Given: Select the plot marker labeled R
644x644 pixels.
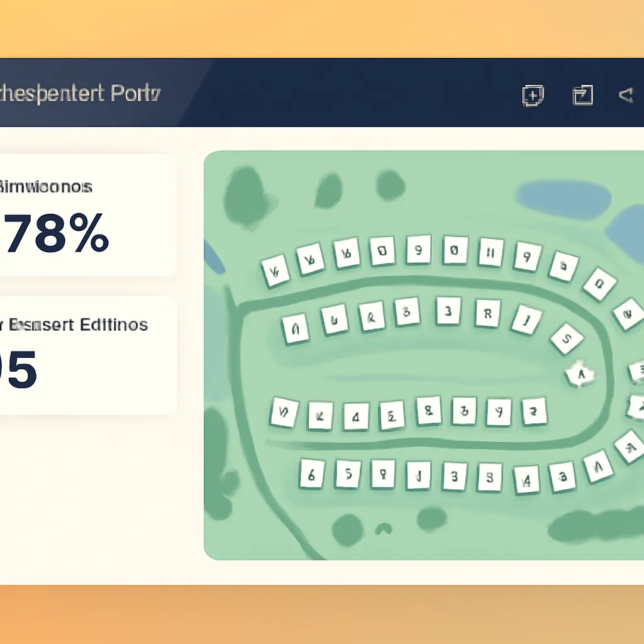Looking at the screenshot, I should coord(487,314).
